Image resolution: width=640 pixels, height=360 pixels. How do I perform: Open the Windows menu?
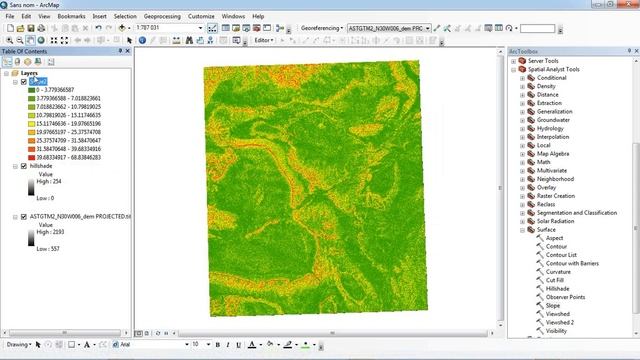pyautogui.click(x=233, y=16)
